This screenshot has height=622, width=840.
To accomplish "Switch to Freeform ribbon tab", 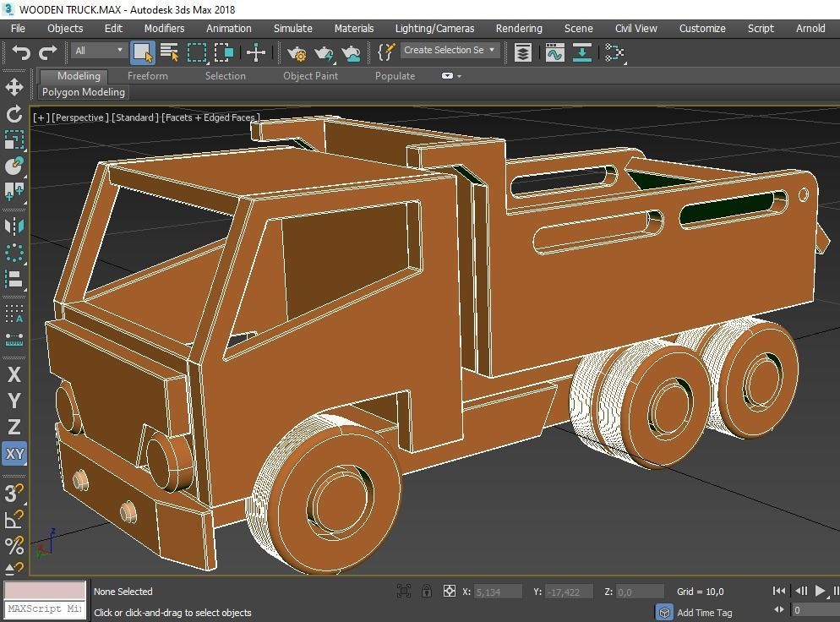I will (147, 76).
